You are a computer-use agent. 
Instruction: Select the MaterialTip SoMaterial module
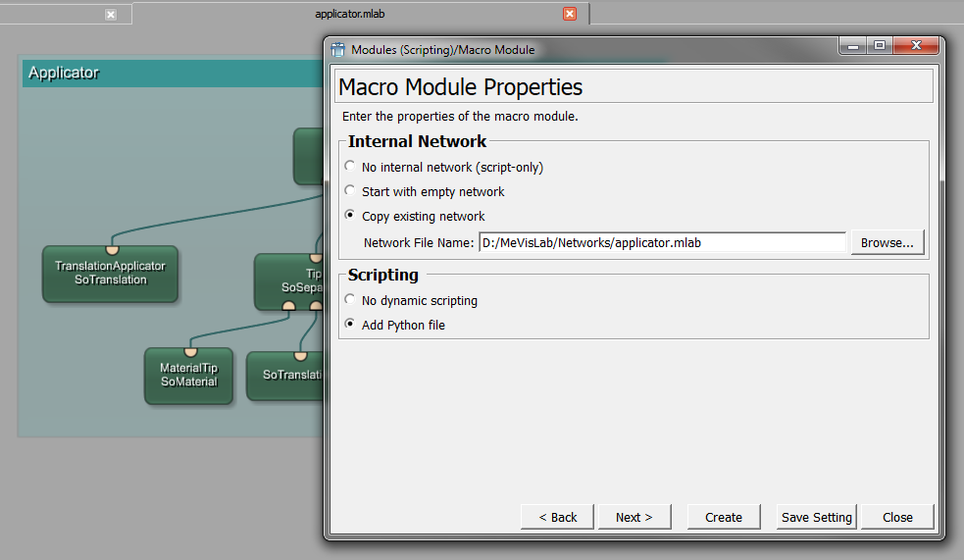[x=188, y=375]
